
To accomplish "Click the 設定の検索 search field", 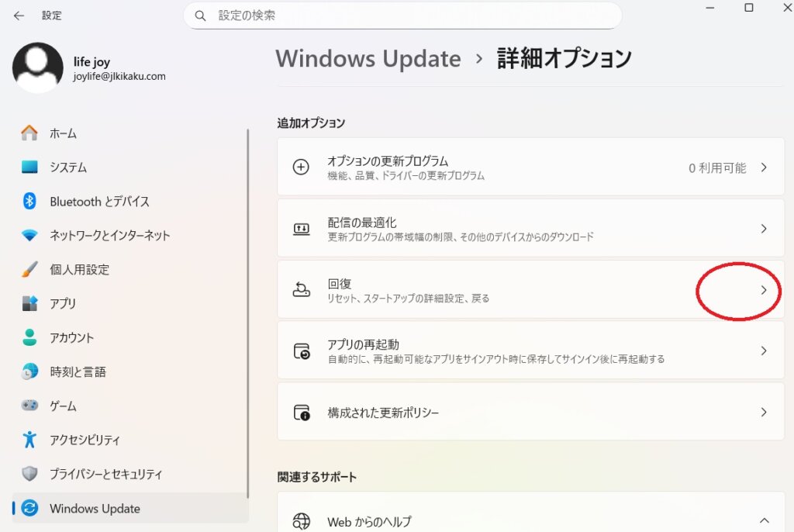I will pos(411,16).
